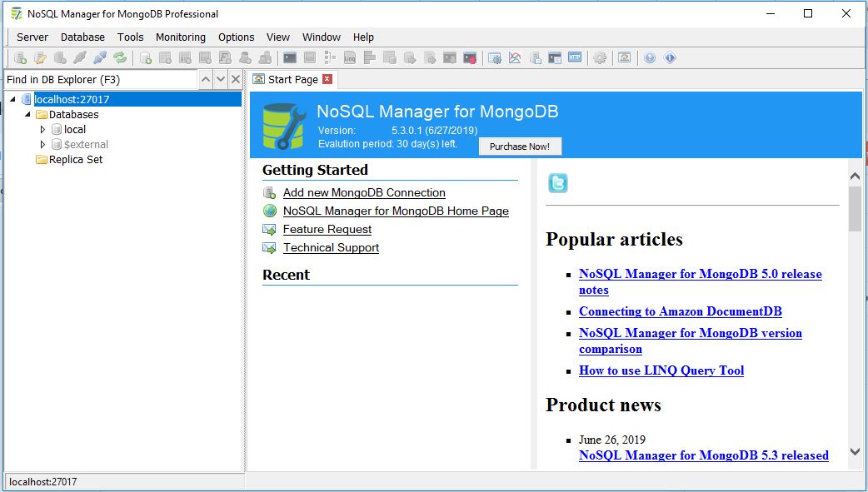Open the Monitoring menu
The height and width of the screenshot is (492, 868).
click(181, 37)
